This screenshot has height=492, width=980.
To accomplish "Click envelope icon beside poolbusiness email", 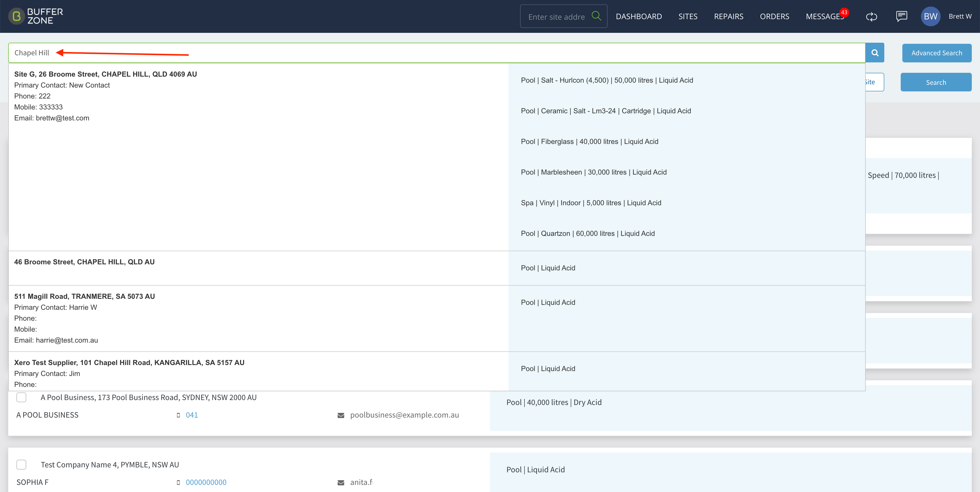I will point(340,415).
